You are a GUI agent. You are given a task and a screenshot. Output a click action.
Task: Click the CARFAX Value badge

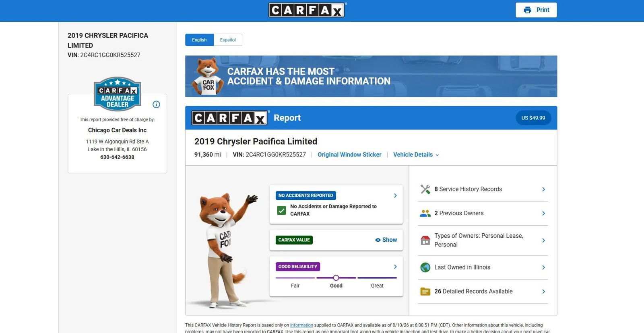click(x=294, y=240)
